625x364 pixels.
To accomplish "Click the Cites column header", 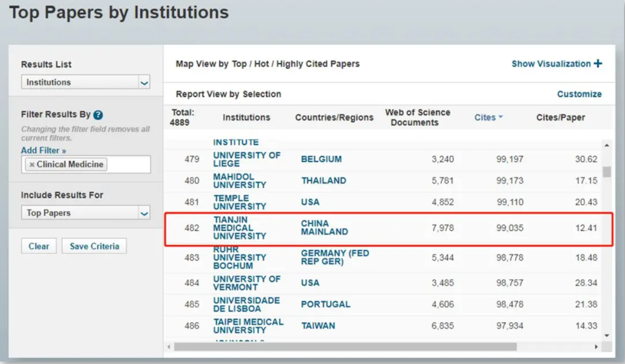I will pyautogui.click(x=485, y=118).
